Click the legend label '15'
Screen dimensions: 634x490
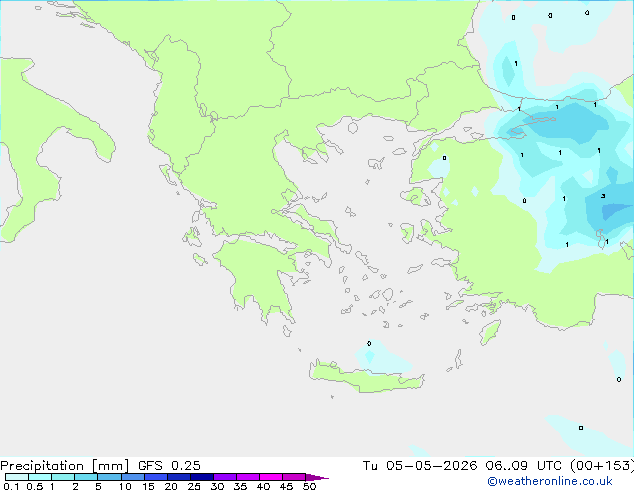click(x=148, y=486)
